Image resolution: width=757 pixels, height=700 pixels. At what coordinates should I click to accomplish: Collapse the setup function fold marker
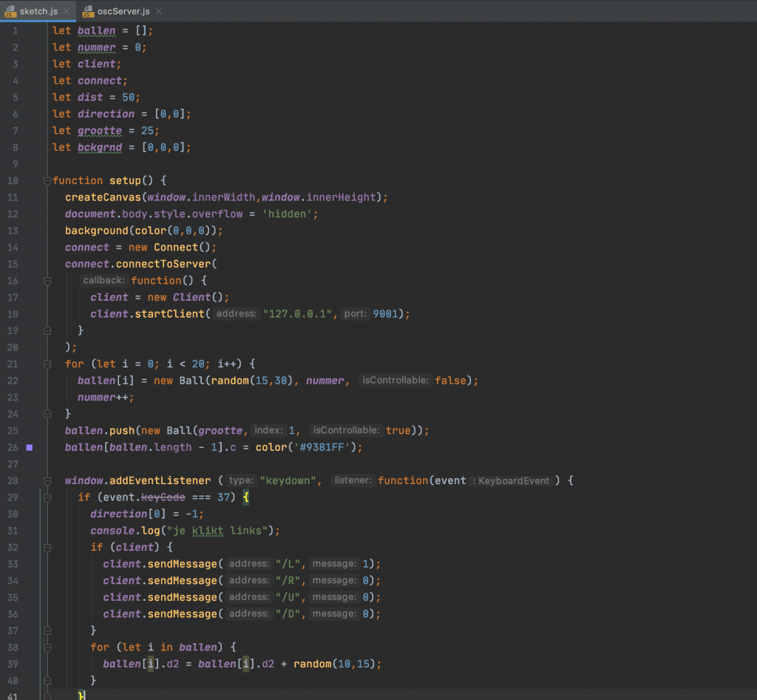click(x=47, y=181)
